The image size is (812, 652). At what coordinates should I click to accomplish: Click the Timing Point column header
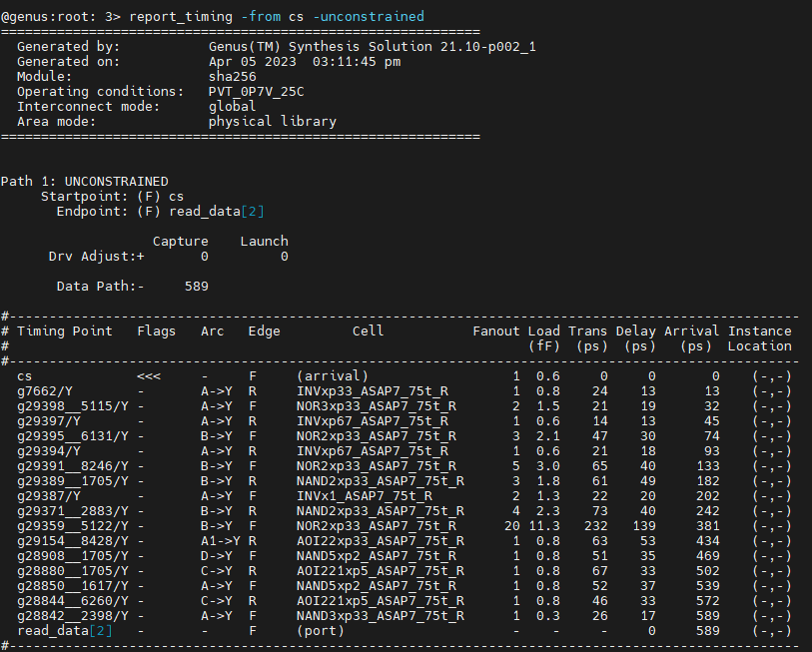point(65,331)
